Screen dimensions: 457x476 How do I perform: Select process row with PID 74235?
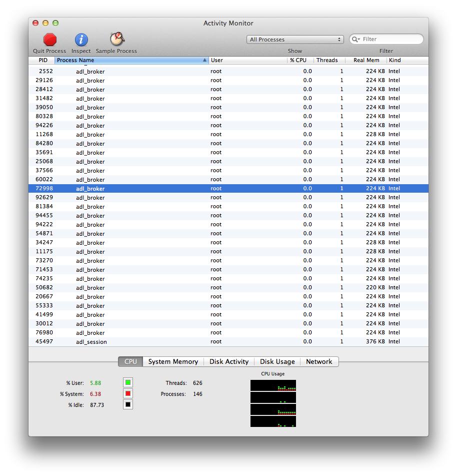228,278
